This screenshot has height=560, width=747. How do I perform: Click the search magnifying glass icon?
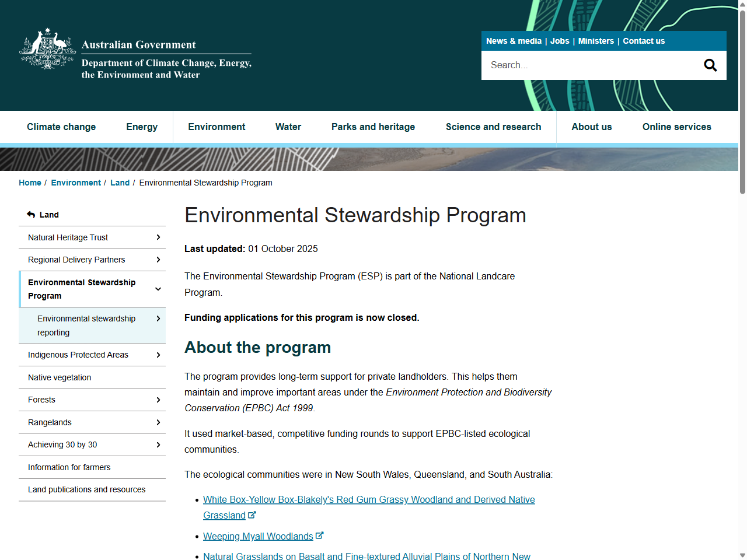[710, 65]
